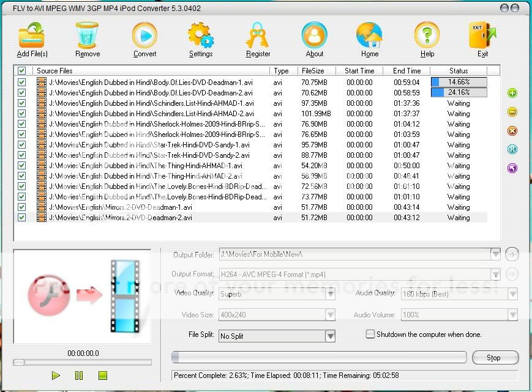Start conversion with the Convert icon
The width and height of the screenshot is (532, 392).
pyautogui.click(x=145, y=35)
